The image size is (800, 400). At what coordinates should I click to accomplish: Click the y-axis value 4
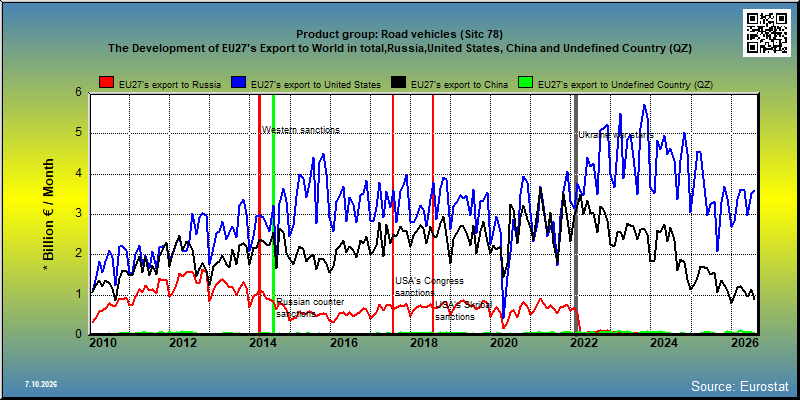point(79,173)
